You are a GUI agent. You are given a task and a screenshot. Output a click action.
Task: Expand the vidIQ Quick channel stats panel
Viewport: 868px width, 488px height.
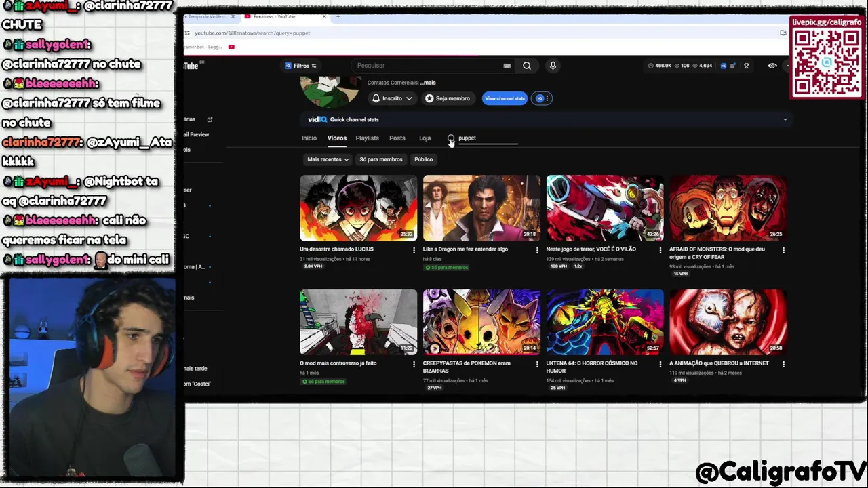[785, 119]
